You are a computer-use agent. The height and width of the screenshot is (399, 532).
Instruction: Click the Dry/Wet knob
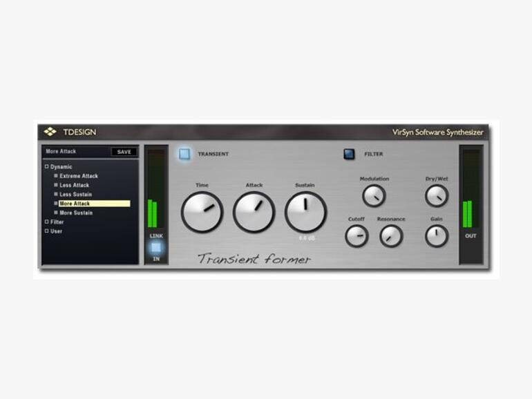[437, 196]
